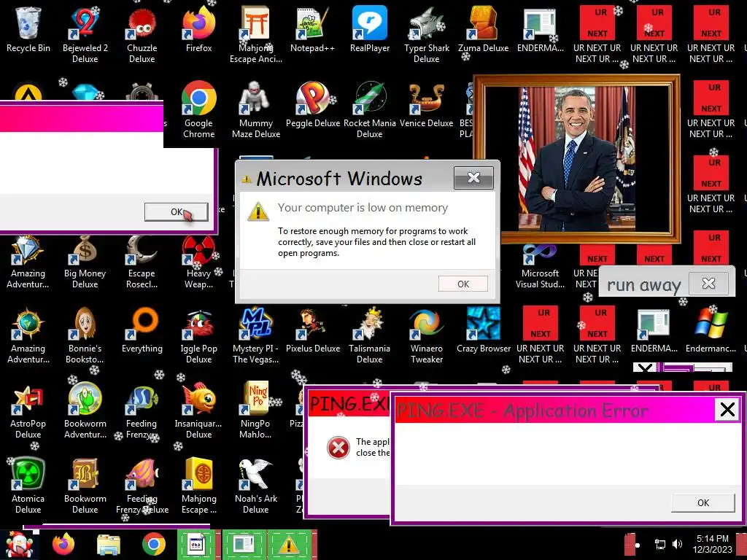Click OK in the low memory dialog
The width and height of the screenshot is (747, 560).
pos(463,284)
